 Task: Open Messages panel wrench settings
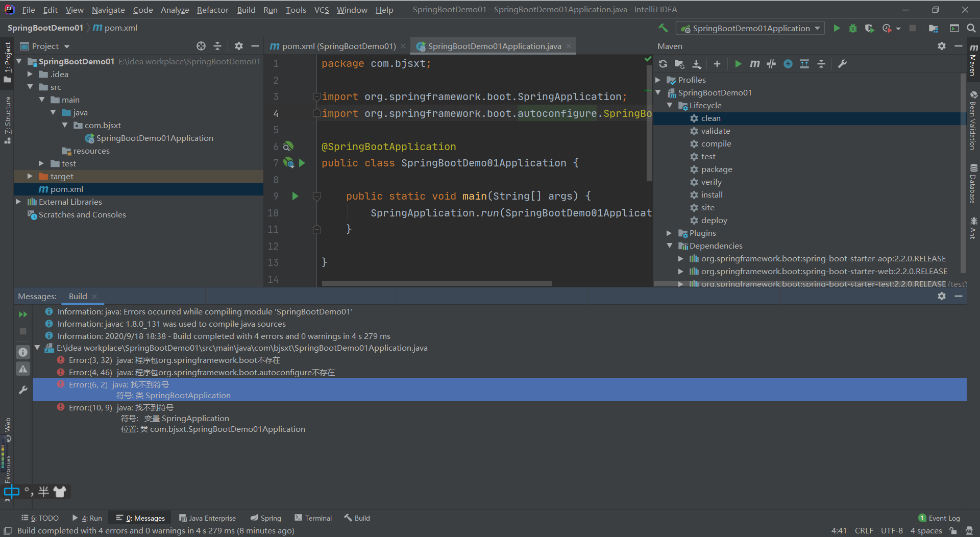coord(23,390)
